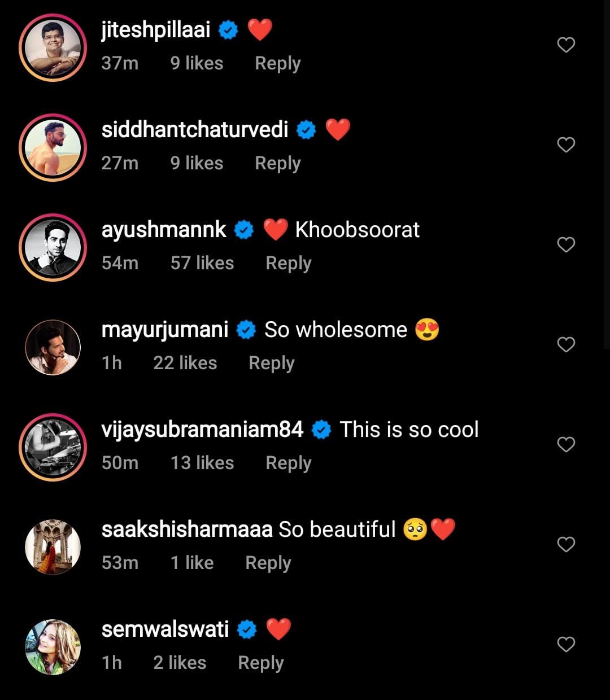The width and height of the screenshot is (610, 700).
Task: Open mayurjumani's profile picture thumbnail
Action: 53,347
